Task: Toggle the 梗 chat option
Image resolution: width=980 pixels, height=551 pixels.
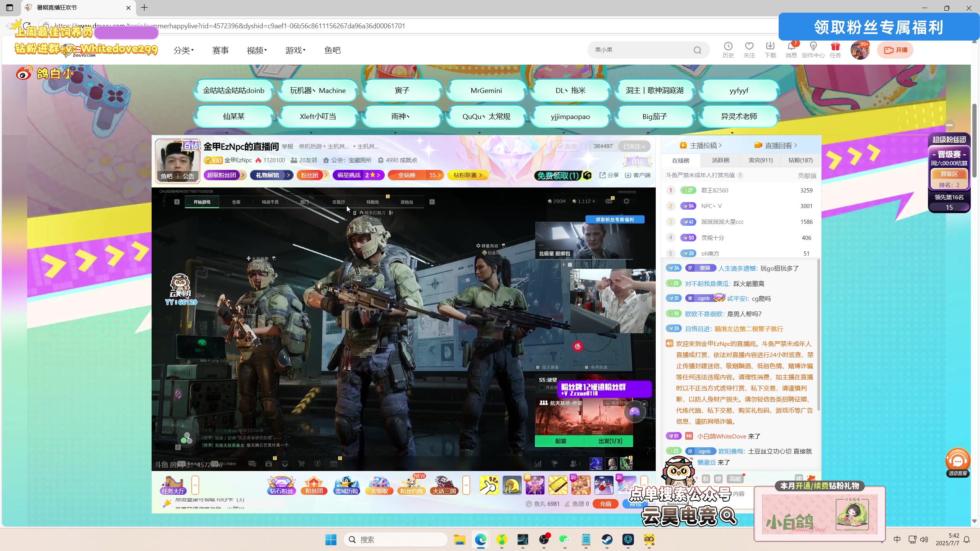Action: [719, 479]
